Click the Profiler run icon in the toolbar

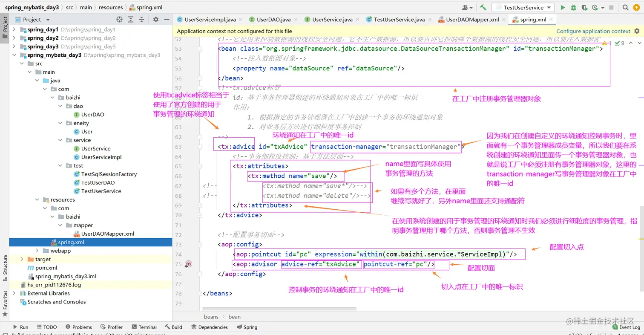[x=595, y=8]
